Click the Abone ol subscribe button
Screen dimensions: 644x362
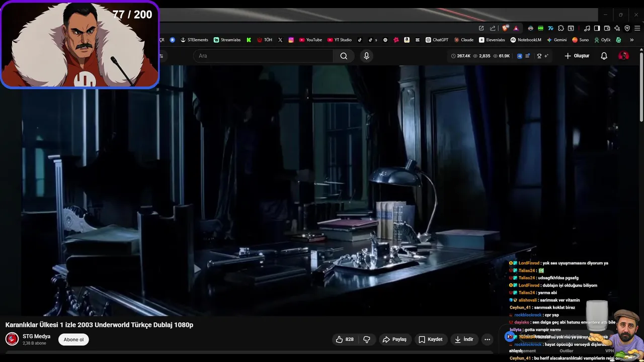(x=73, y=339)
